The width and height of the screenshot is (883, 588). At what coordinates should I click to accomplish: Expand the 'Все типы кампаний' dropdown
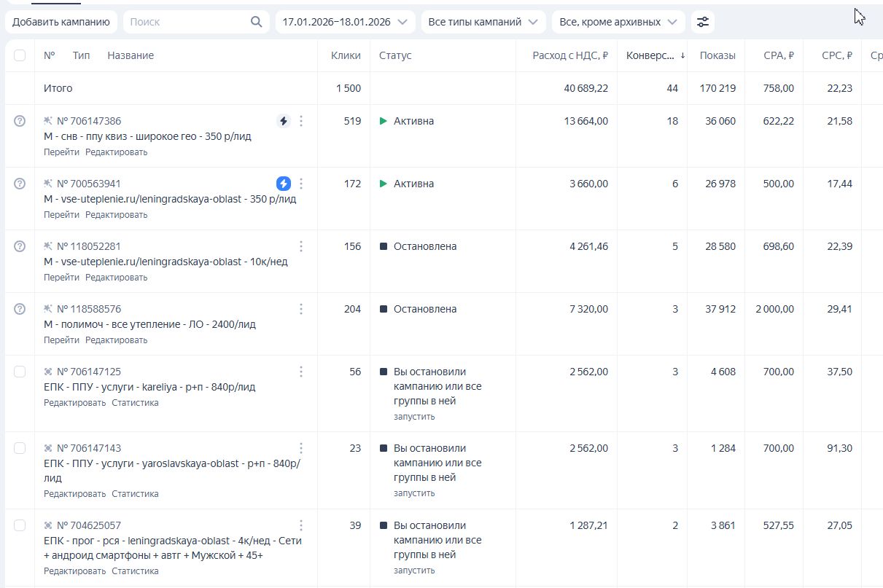[483, 22]
